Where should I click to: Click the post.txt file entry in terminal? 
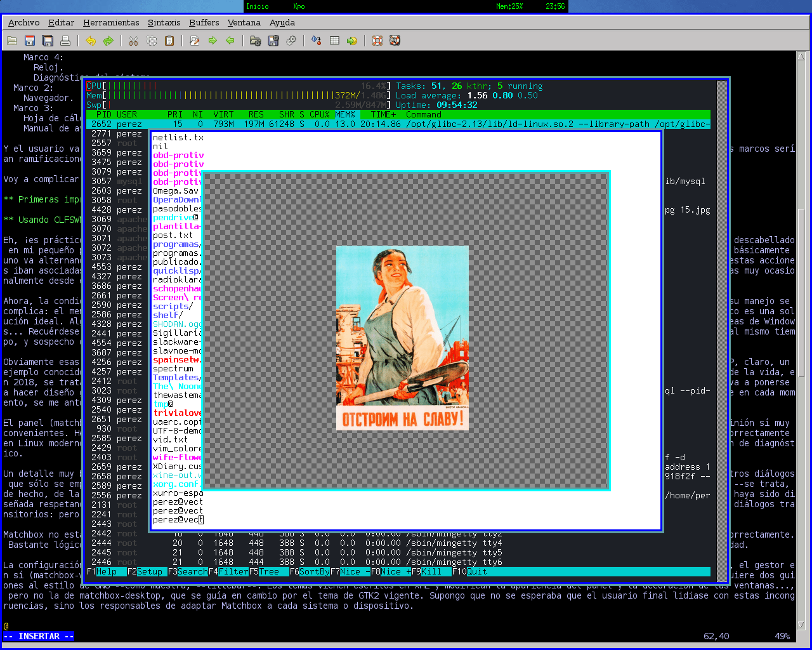coord(173,235)
